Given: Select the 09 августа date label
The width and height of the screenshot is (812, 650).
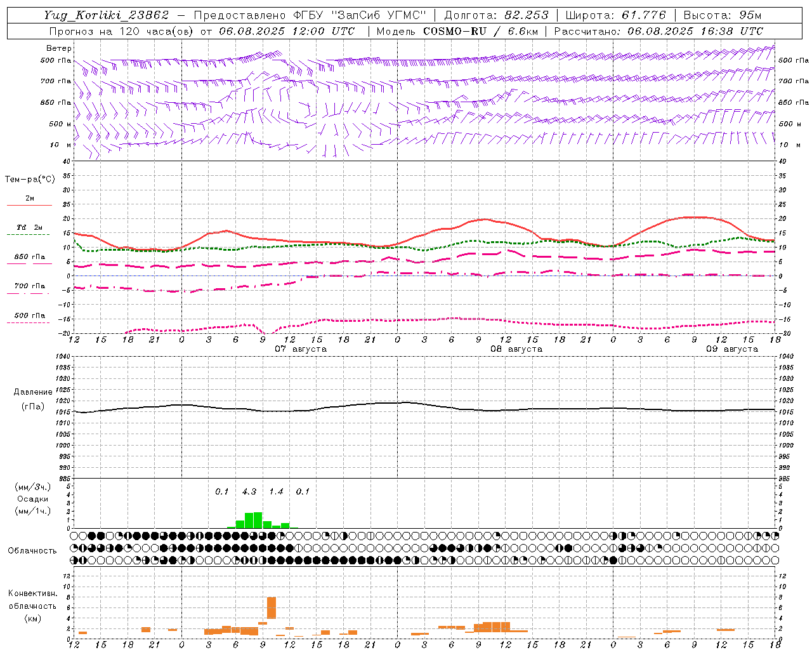Looking at the screenshot, I should [732, 349].
